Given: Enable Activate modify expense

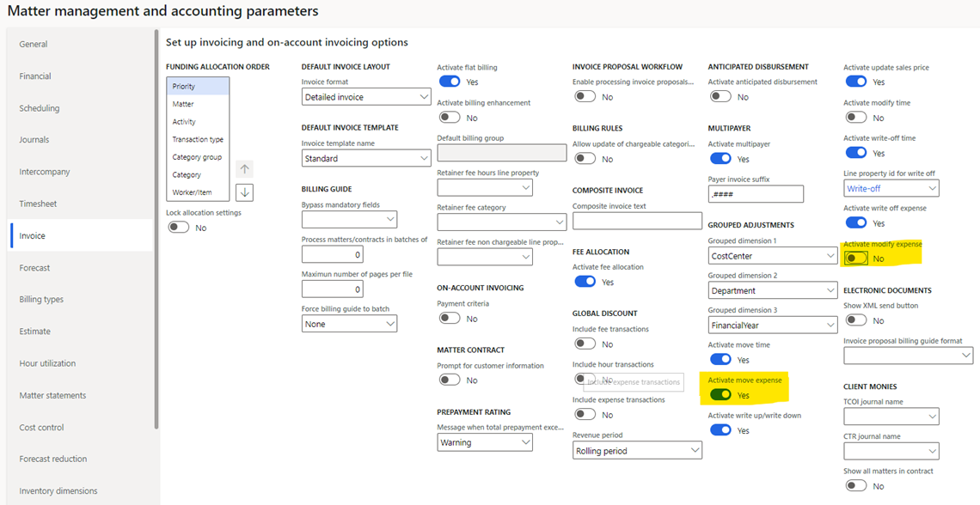Looking at the screenshot, I should coord(855,258).
